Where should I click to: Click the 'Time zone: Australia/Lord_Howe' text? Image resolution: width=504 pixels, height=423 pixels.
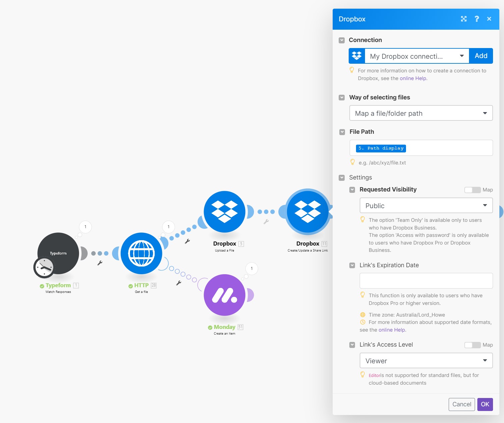tap(407, 315)
